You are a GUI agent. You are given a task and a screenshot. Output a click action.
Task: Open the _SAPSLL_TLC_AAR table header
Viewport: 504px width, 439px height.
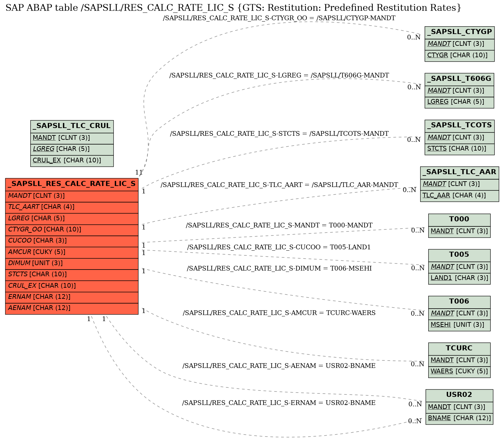click(x=460, y=173)
